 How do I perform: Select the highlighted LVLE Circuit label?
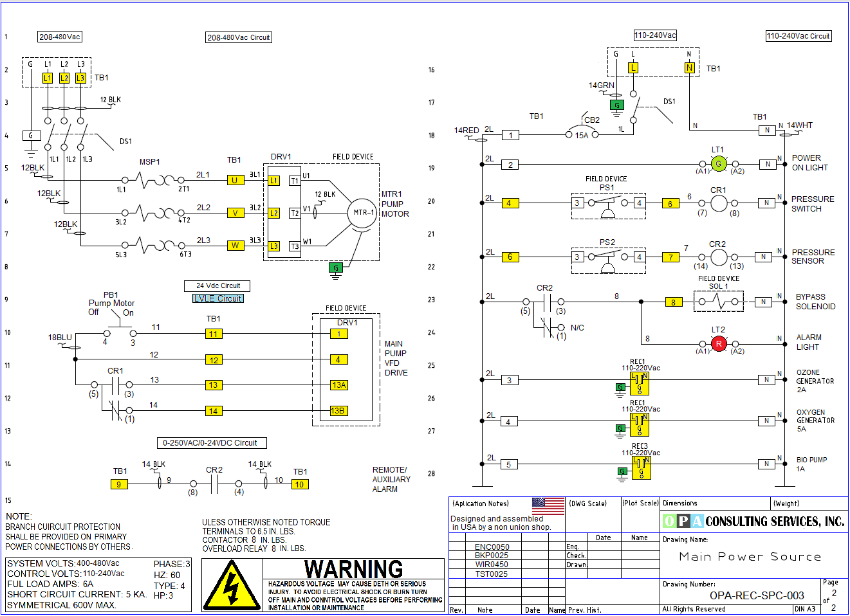click(218, 298)
